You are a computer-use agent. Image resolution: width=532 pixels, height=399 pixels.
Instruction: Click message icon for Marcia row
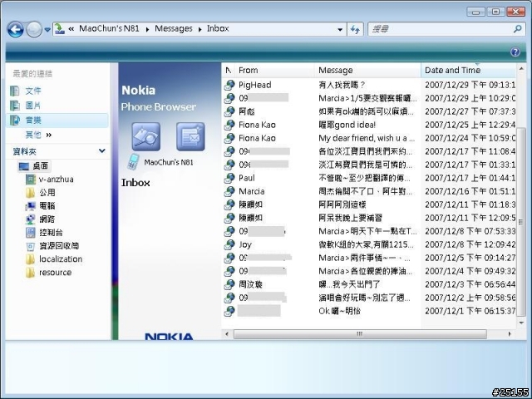[x=229, y=191]
